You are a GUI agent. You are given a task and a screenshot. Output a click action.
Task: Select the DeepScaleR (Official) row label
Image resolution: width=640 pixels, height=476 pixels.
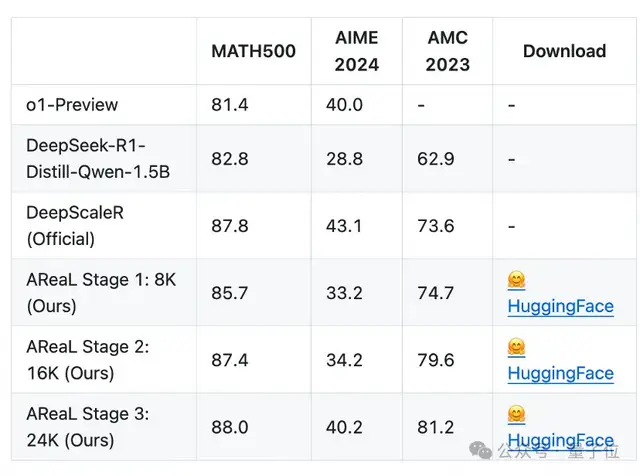coord(75,226)
